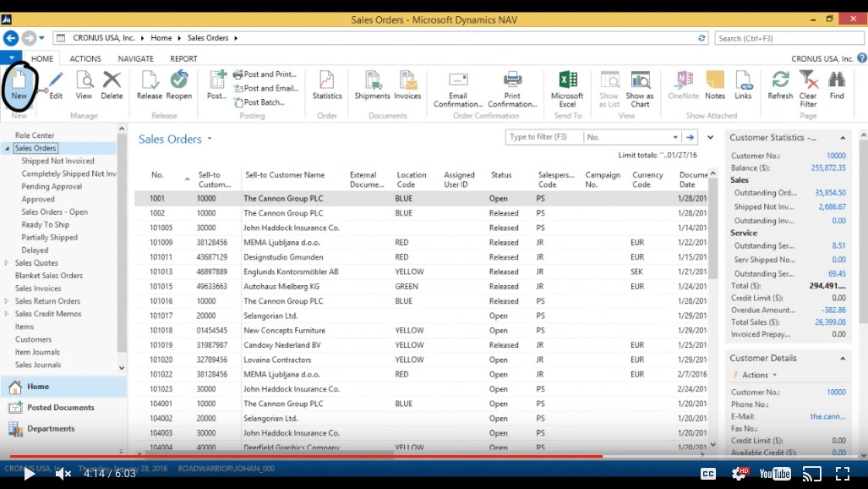Click inside the Search (Ctrl+F3) field

(x=786, y=37)
